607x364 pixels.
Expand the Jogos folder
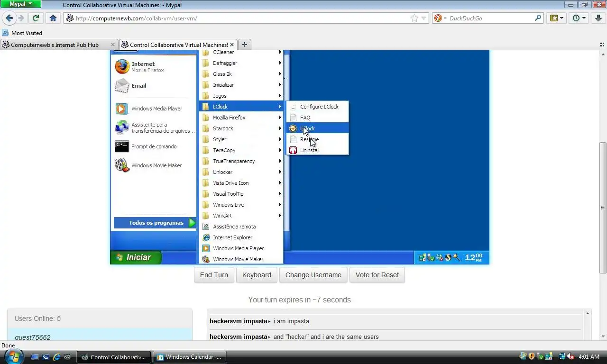pos(241,96)
